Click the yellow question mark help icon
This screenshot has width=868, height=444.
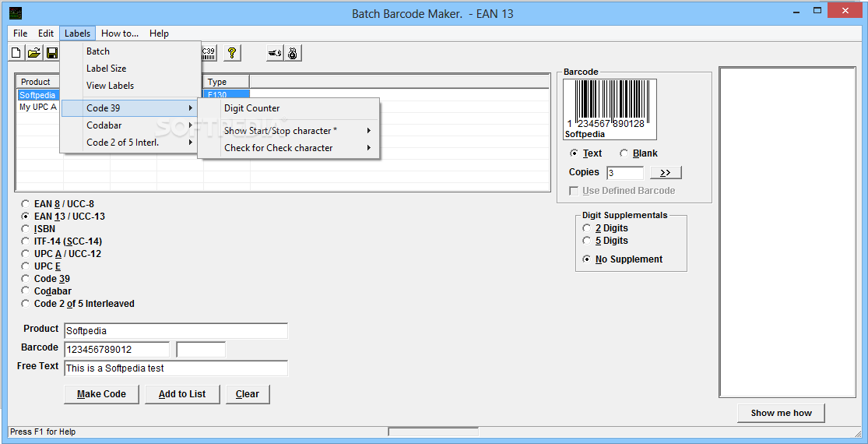tap(232, 53)
